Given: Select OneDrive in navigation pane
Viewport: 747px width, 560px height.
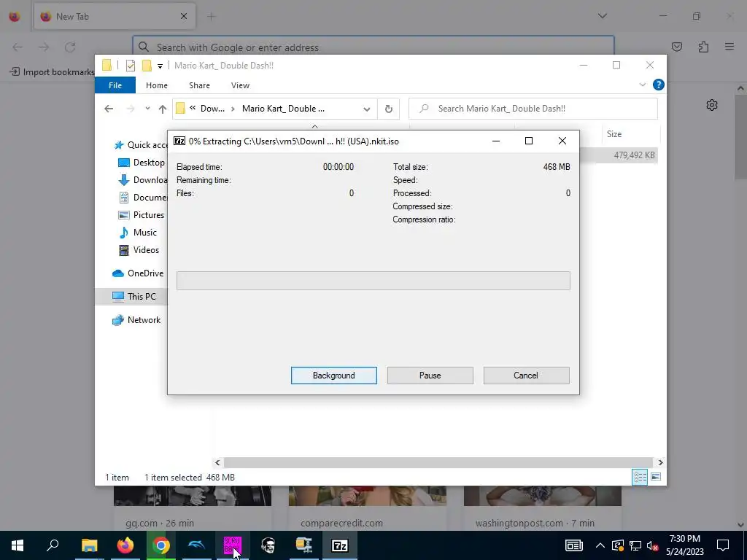Looking at the screenshot, I should tap(138, 273).
